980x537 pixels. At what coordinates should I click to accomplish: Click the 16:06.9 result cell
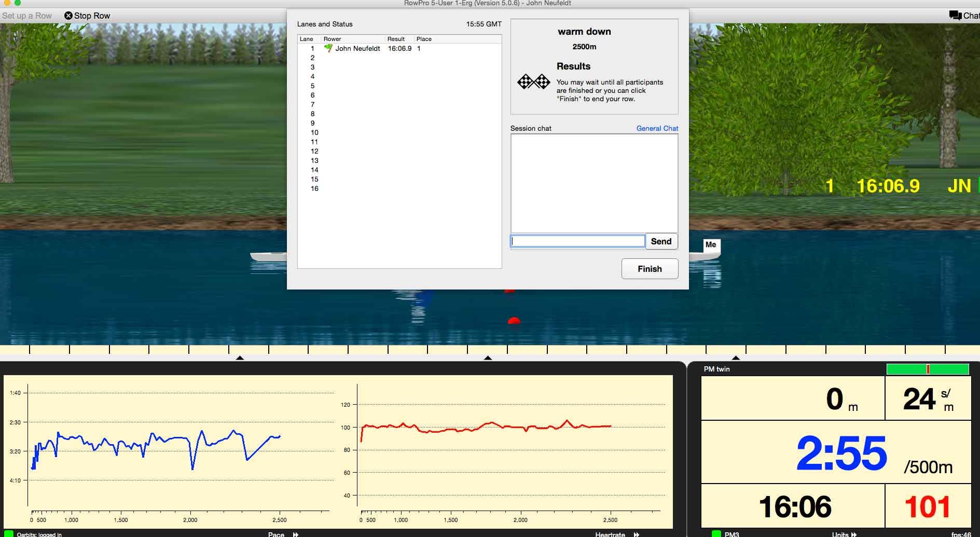[x=399, y=48]
